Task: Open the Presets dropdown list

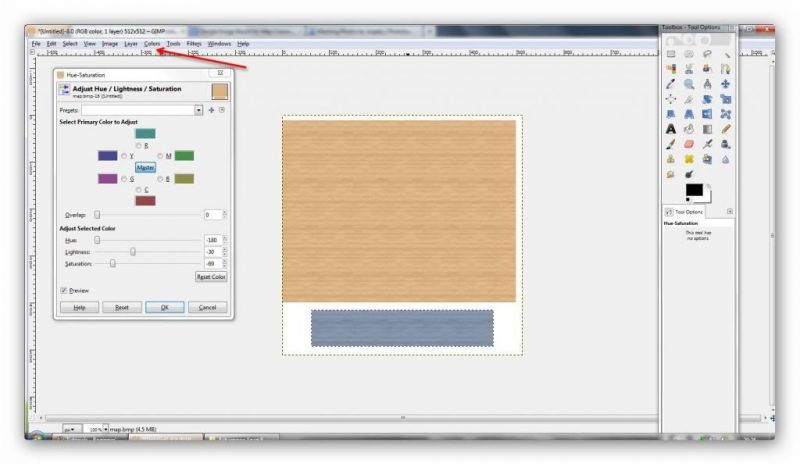Action: [x=199, y=110]
